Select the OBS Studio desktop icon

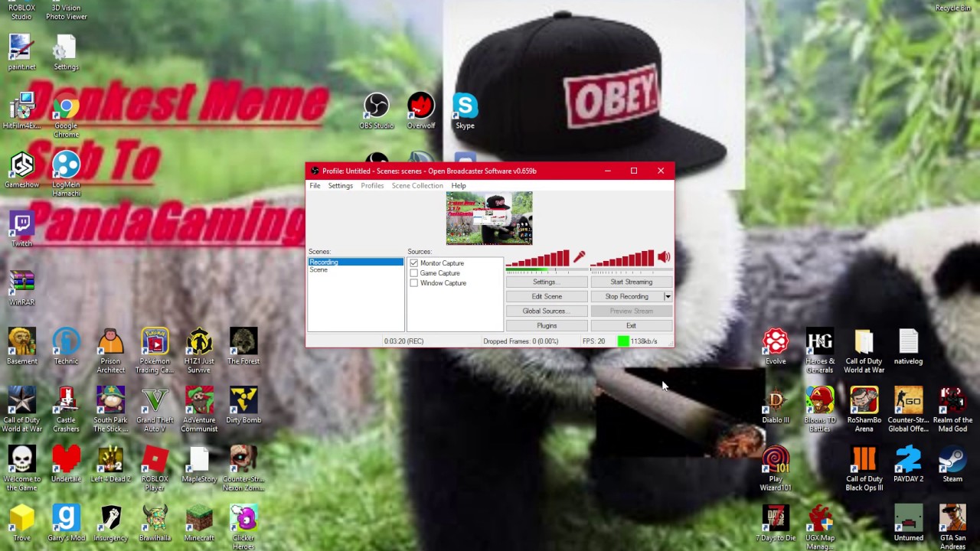click(376, 111)
